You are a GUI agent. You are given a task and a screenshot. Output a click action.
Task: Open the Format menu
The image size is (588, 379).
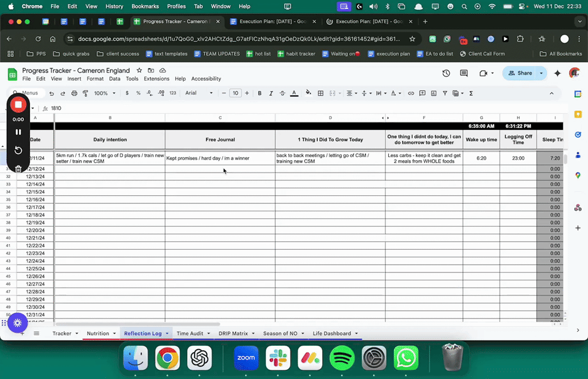click(x=95, y=79)
